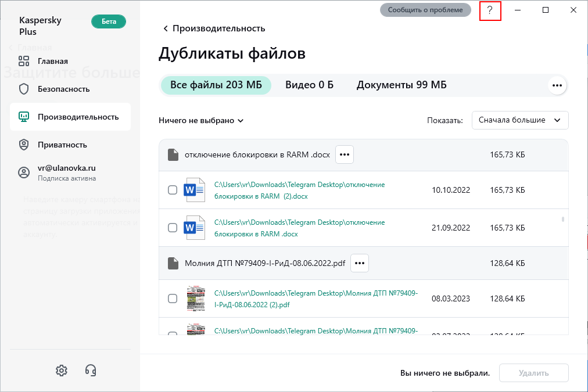Open the Главная sidebar section

[x=70, y=61]
